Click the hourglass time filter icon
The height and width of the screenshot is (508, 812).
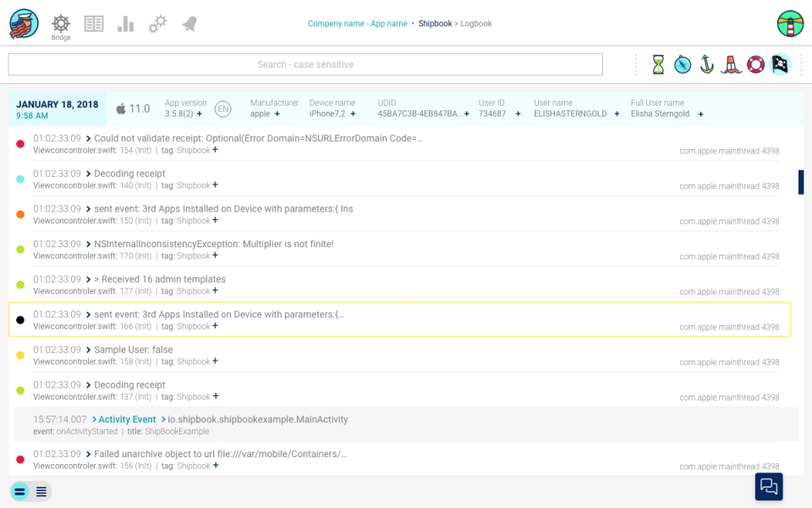[658, 65]
